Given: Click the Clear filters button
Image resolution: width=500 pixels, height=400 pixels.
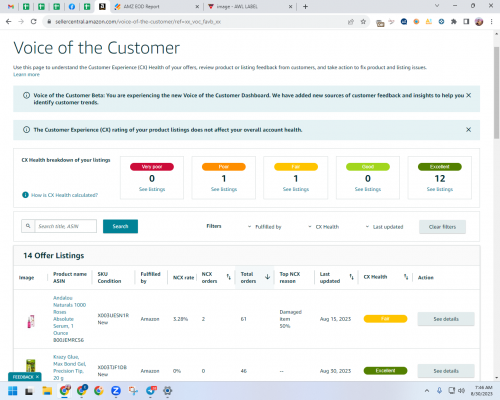Looking at the screenshot, I should 442,227.
